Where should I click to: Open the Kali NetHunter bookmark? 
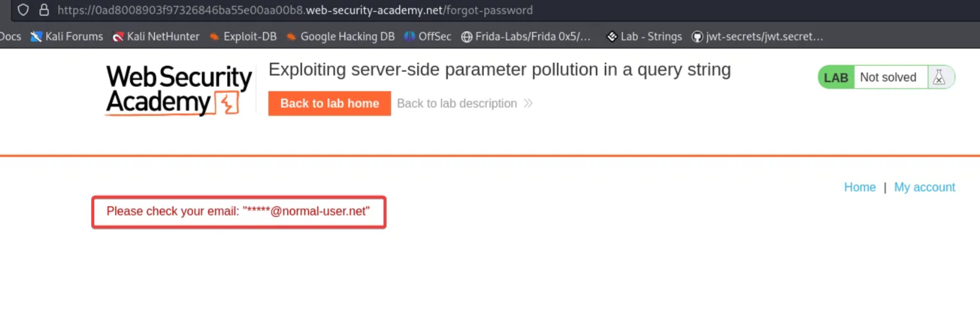point(156,37)
